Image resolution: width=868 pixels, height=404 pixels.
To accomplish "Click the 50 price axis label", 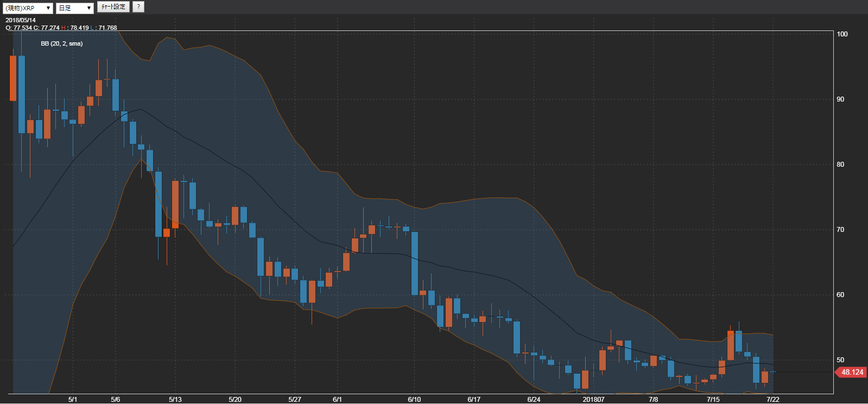I will [840, 359].
